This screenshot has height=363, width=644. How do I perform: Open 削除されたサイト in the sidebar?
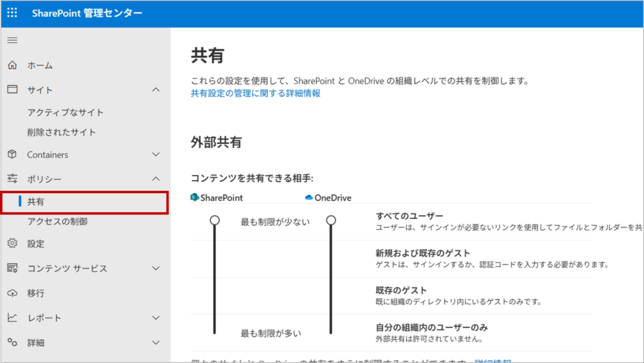pyautogui.click(x=62, y=132)
